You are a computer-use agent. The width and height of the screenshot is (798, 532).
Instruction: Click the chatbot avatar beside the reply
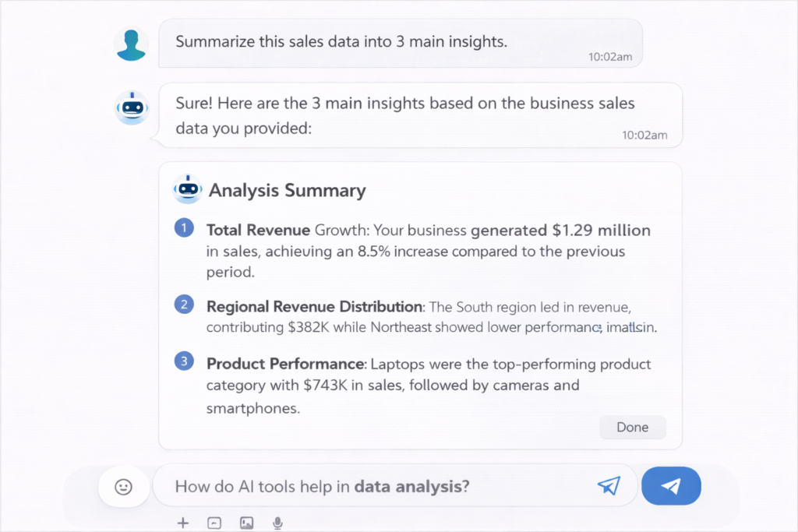(x=132, y=107)
